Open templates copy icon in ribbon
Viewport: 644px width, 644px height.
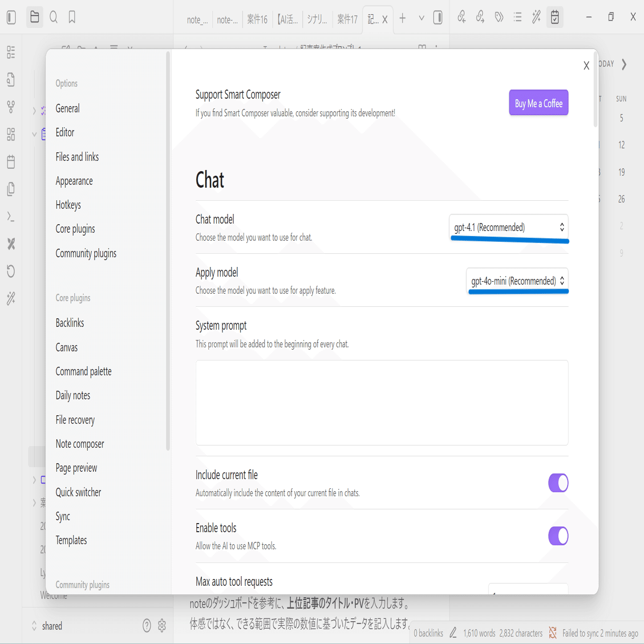tap(11, 189)
